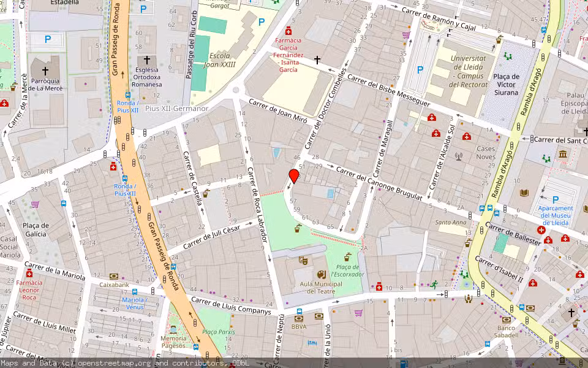
Task: Click the Caixabank bank icon on Carrer de la Mariola
Action: 114,277
